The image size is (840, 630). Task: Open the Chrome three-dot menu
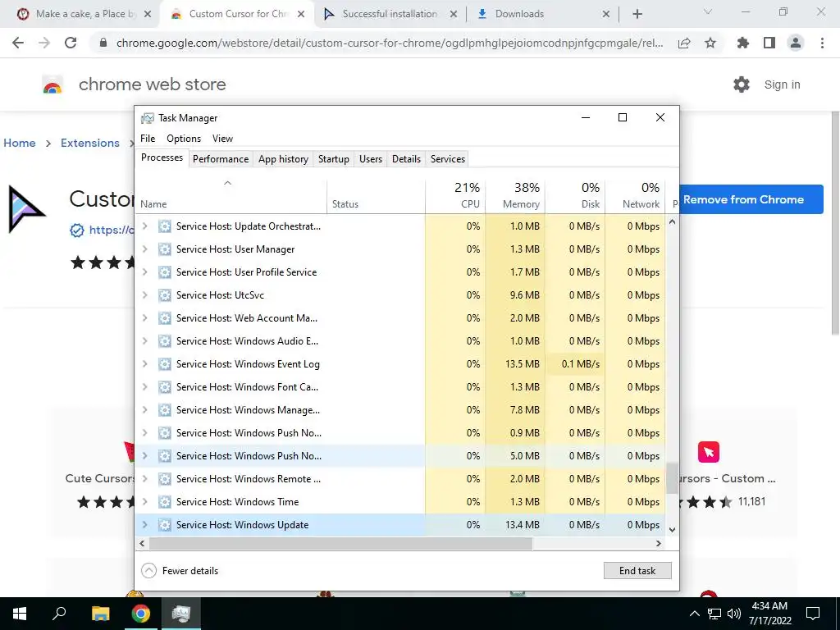click(x=822, y=43)
